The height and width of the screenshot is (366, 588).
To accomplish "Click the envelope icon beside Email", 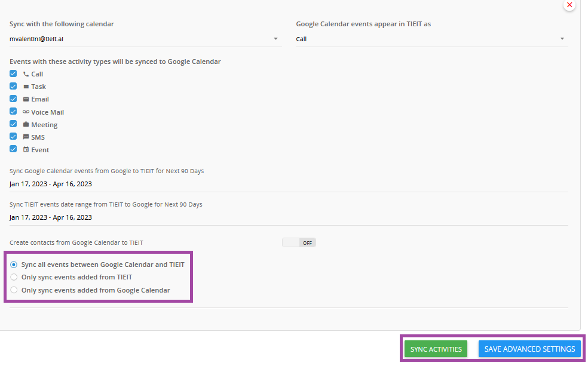I will click(x=26, y=99).
